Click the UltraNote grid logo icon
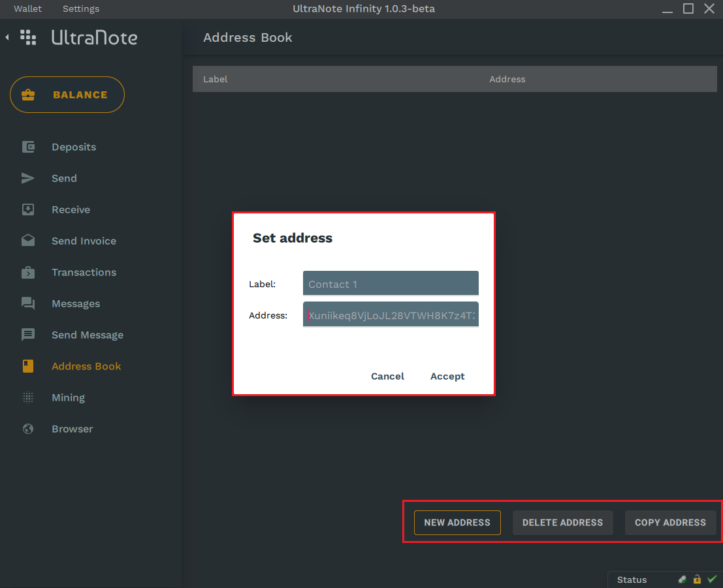This screenshot has width=723, height=588. 28,37
